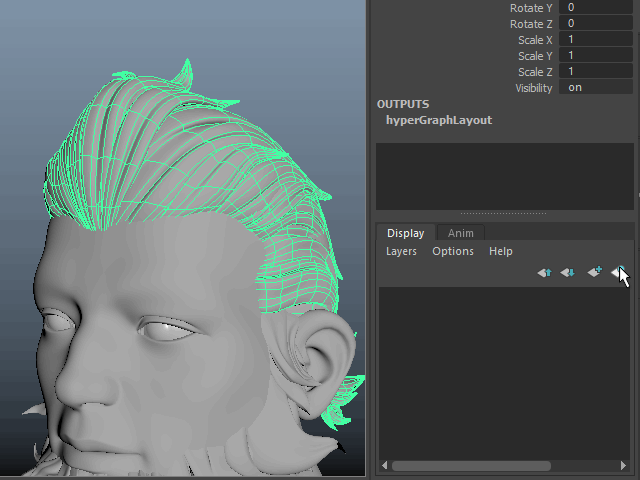The width and height of the screenshot is (640, 480).
Task: Open the layer editor Help menu
Action: tap(500, 251)
